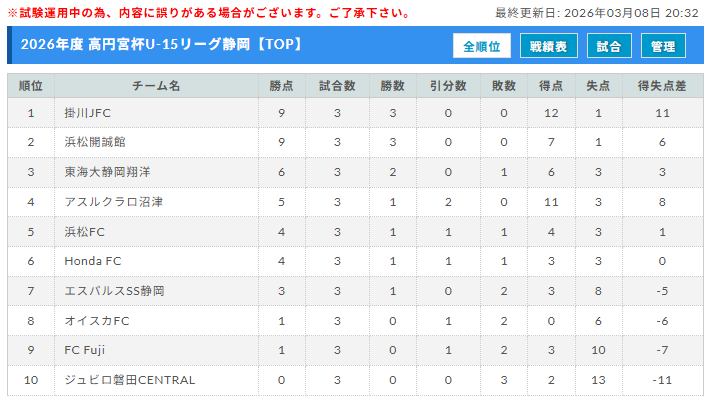Switch to the 全順位 tab
This screenshot has height=401, width=708.
click(482, 46)
